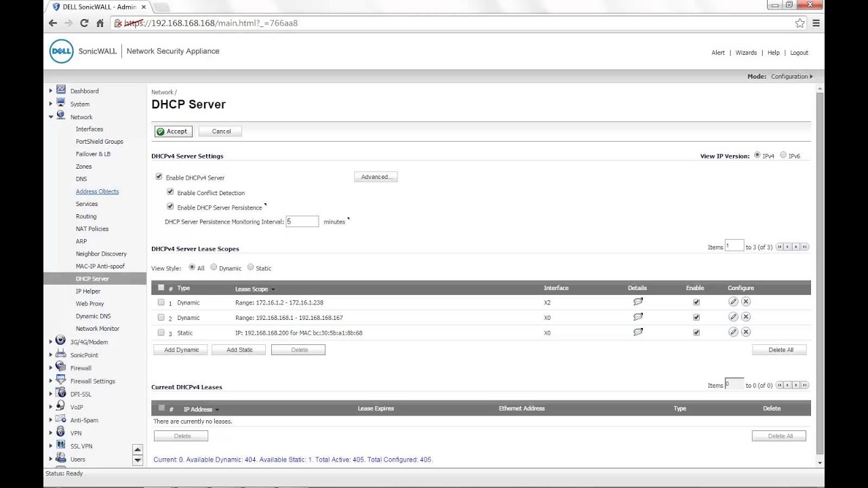
Task: Open PortShield Groups page
Action: click(x=100, y=141)
